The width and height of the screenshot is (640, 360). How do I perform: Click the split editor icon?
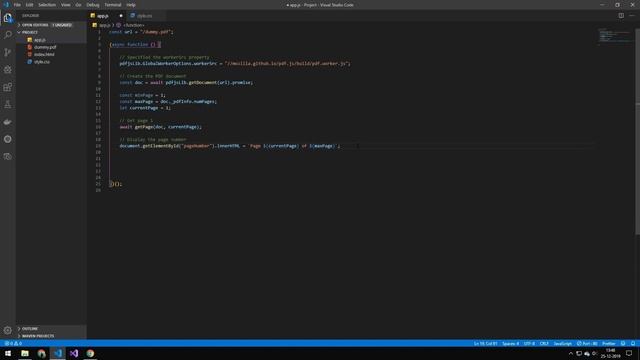(x=621, y=16)
